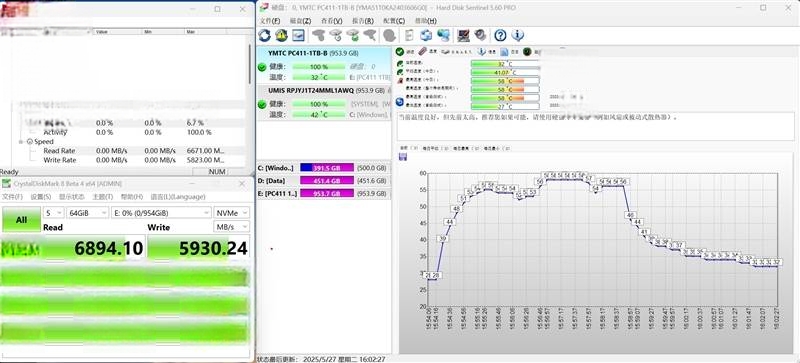Open the 配置(C) menu in Hard Disk Sentinel
800x363 pixels.
394,21
